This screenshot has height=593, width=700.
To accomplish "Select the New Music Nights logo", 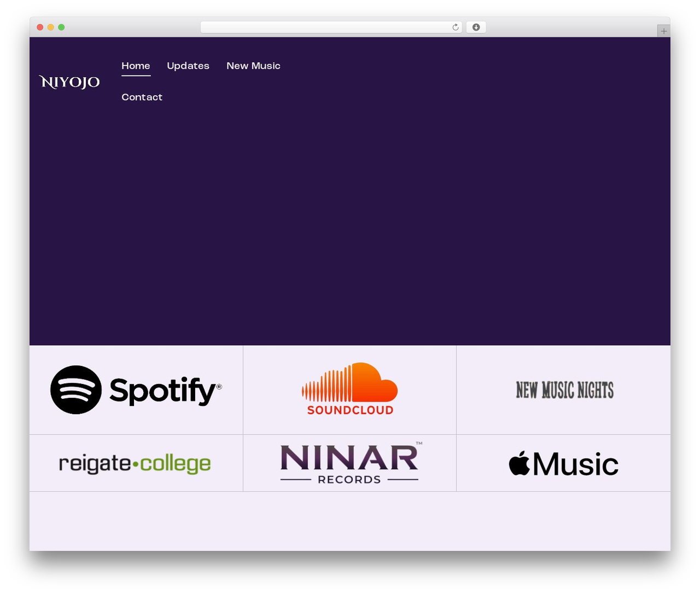I will point(564,390).
